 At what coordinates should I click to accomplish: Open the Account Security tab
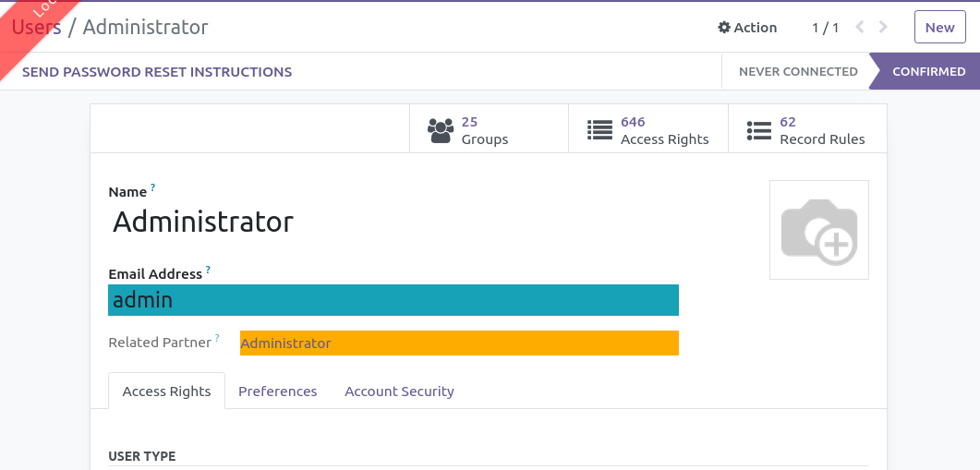399,392
